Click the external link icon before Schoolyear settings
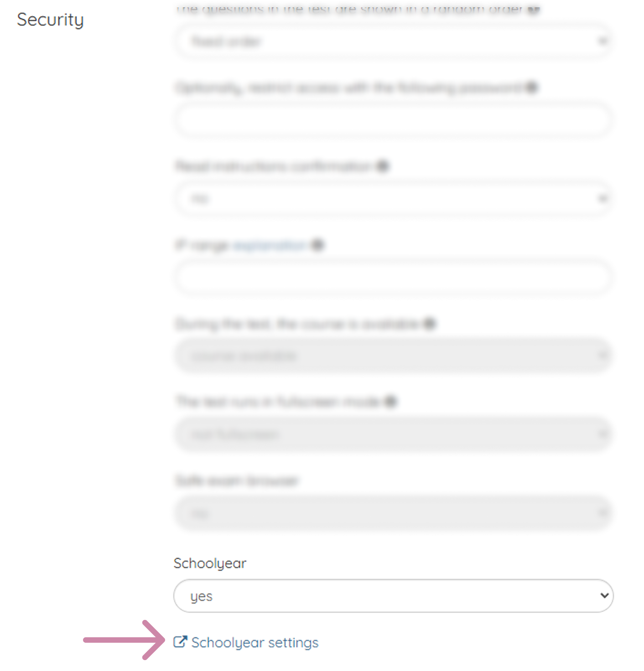Image resolution: width=644 pixels, height=671 pixels. click(x=180, y=642)
